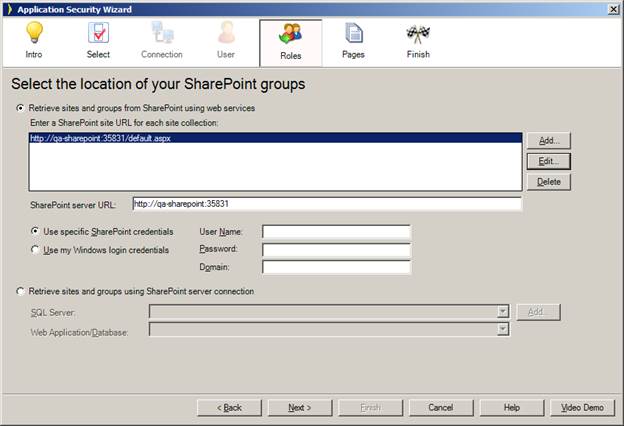624x426 pixels.
Task: Click the SharePoint server URL field
Action: coord(327,204)
